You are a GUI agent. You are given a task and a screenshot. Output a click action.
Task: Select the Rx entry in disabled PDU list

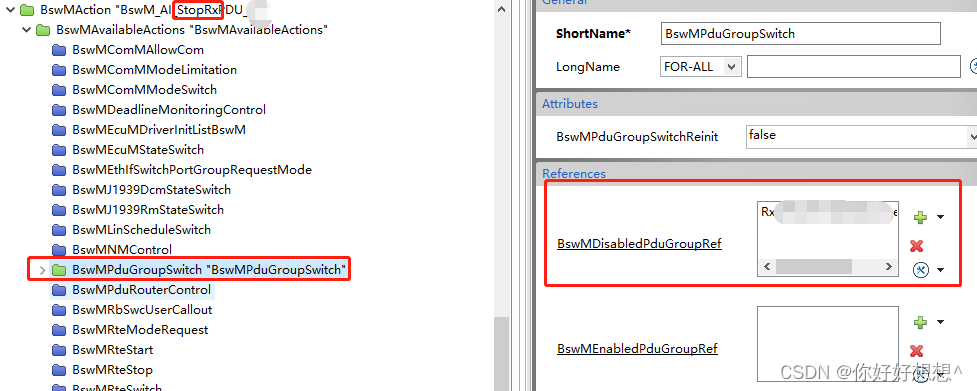coord(828,212)
